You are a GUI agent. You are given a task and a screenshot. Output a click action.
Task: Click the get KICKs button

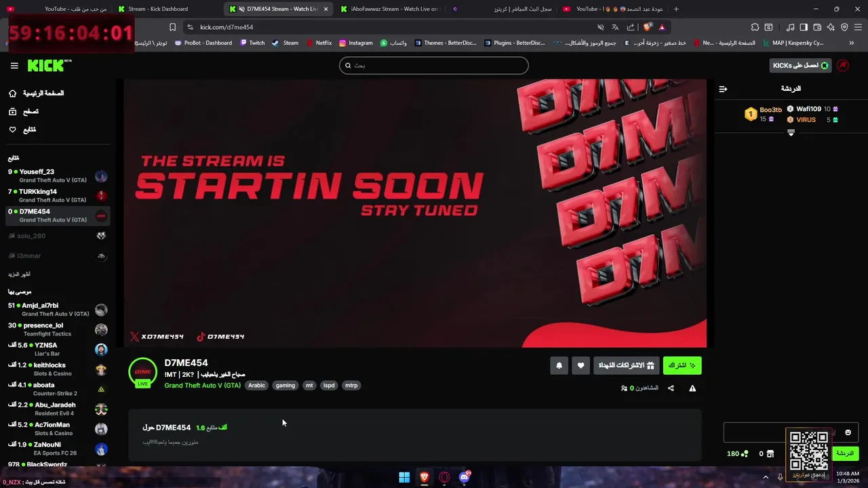point(800,65)
